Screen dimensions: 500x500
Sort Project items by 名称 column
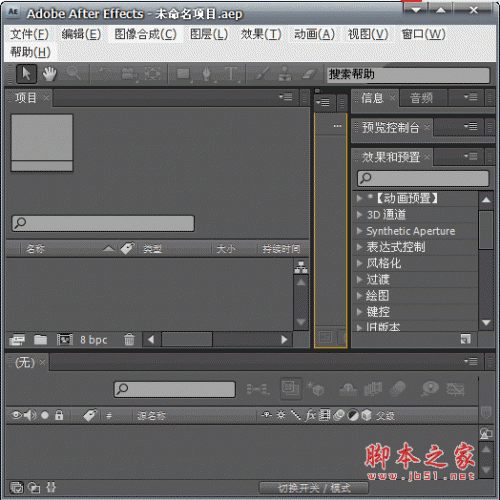[x=35, y=249]
